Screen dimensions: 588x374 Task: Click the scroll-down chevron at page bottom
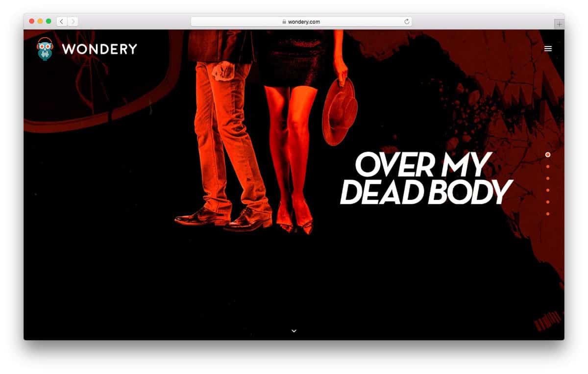(x=294, y=331)
